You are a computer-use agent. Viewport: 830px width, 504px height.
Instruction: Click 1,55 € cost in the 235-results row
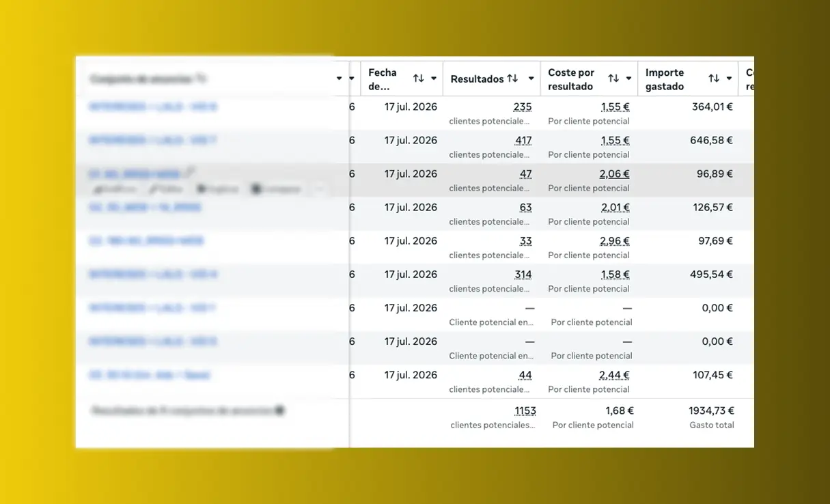(x=615, y=107)
